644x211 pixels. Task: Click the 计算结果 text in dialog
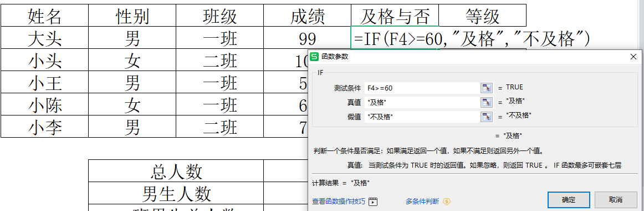click(340, 183)
